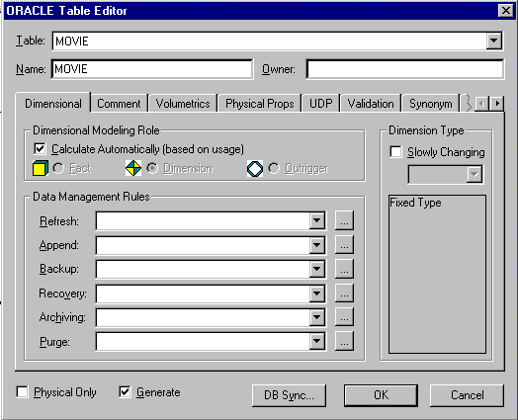Click the empty Owner field
518x420 pixels.
click(x=405, y=69)
